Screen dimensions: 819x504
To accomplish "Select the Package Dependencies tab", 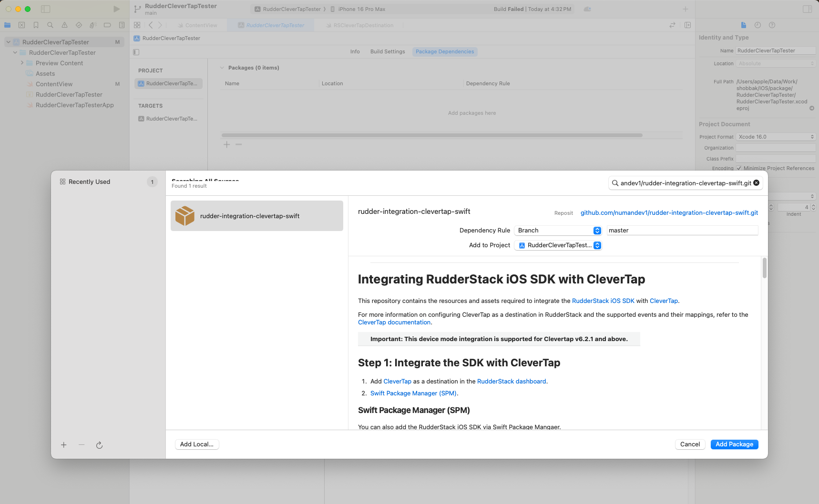I will [x=445, y=51].
